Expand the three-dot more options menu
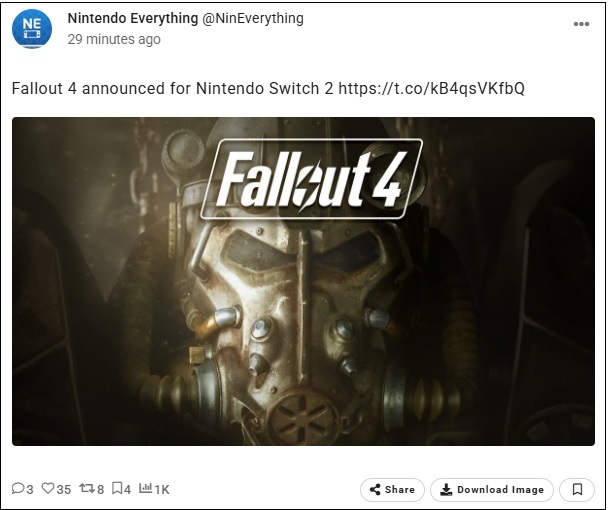The width and height of the screenshot is (608, 510). [582, 23]
